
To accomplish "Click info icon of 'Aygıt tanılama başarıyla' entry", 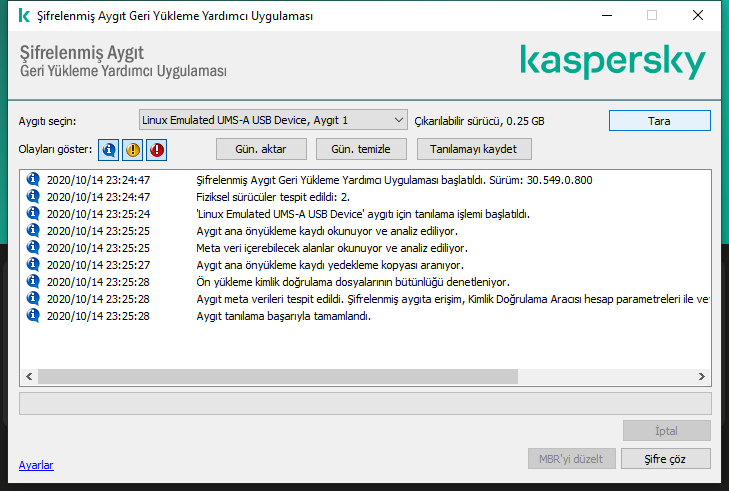I will click(33, 315).
